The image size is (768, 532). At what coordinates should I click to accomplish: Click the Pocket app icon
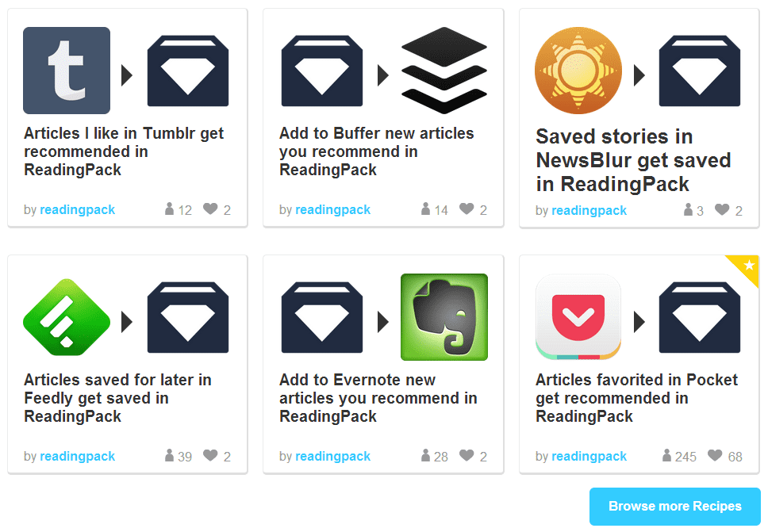pos(578,317)
